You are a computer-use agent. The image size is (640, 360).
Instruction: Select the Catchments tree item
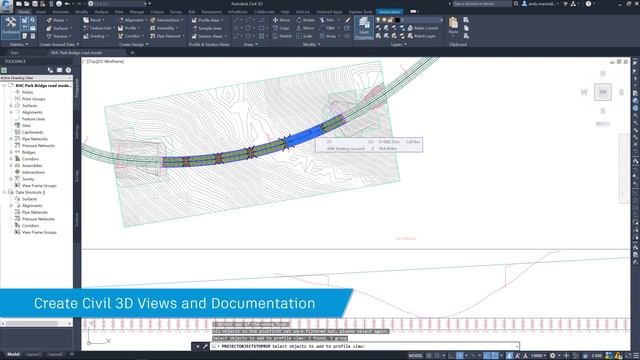click(x=32, y=132)
